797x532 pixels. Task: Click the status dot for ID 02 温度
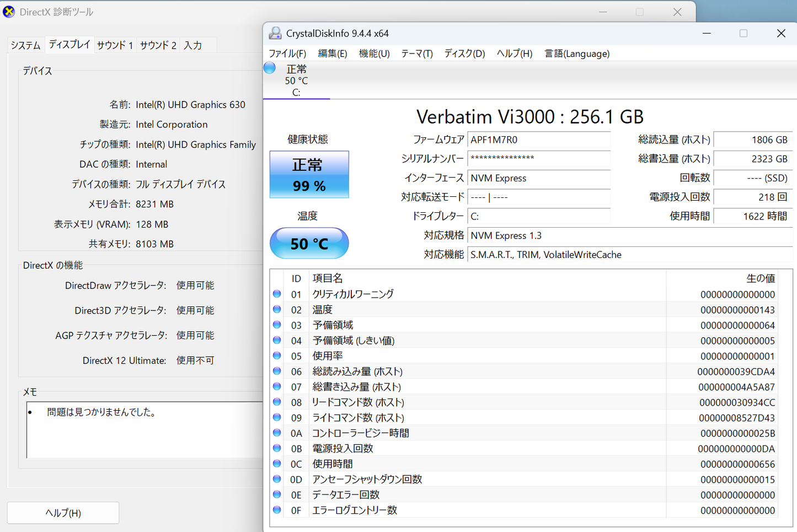[x=277, y=309]
